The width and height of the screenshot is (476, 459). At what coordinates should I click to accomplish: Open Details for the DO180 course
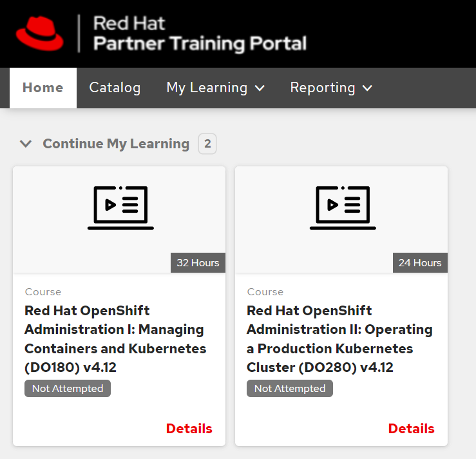(189, 429)
